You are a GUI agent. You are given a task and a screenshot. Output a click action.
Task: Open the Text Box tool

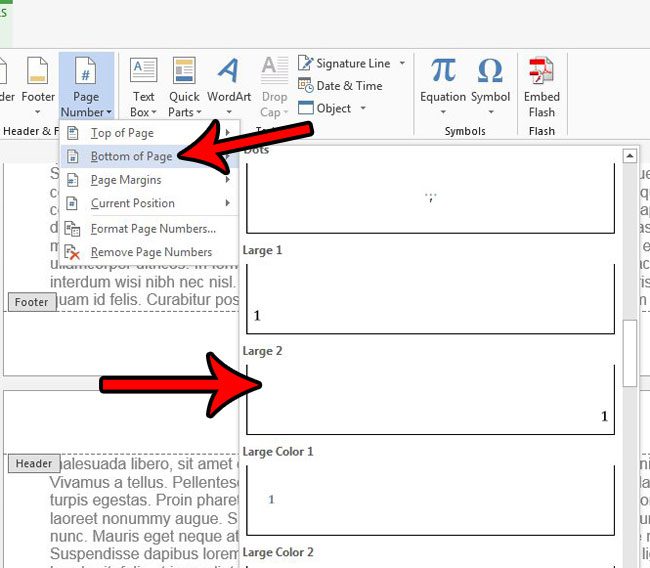click(143, 73)
